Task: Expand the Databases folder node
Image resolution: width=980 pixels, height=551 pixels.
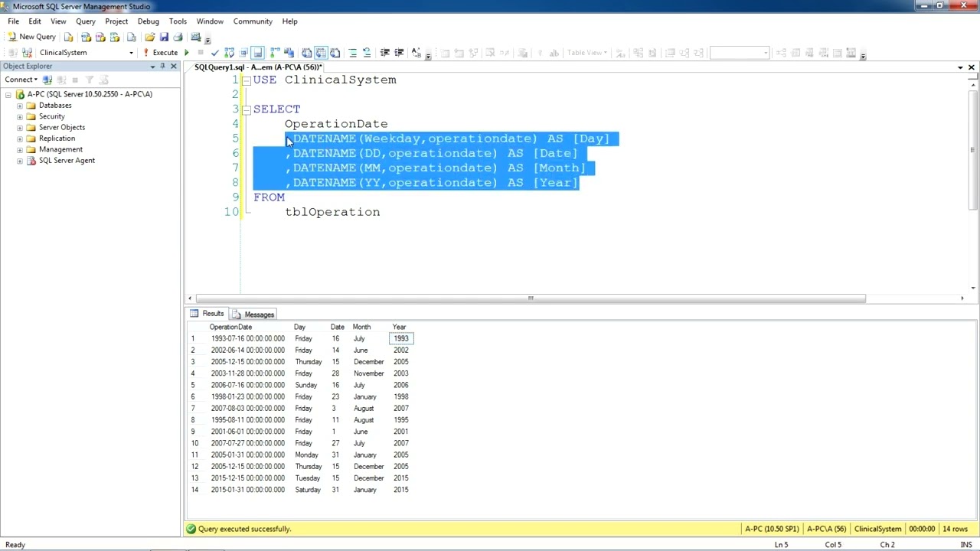Action: pos(20,106)
